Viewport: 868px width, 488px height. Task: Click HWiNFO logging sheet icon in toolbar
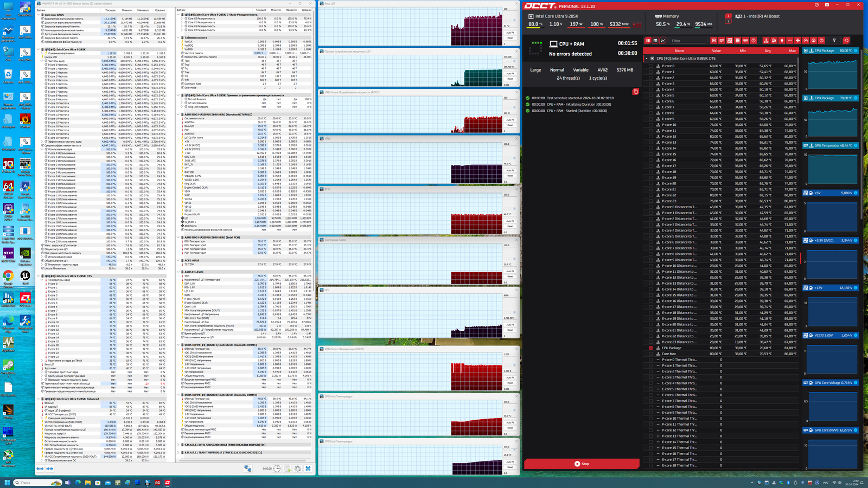(287, 468)
